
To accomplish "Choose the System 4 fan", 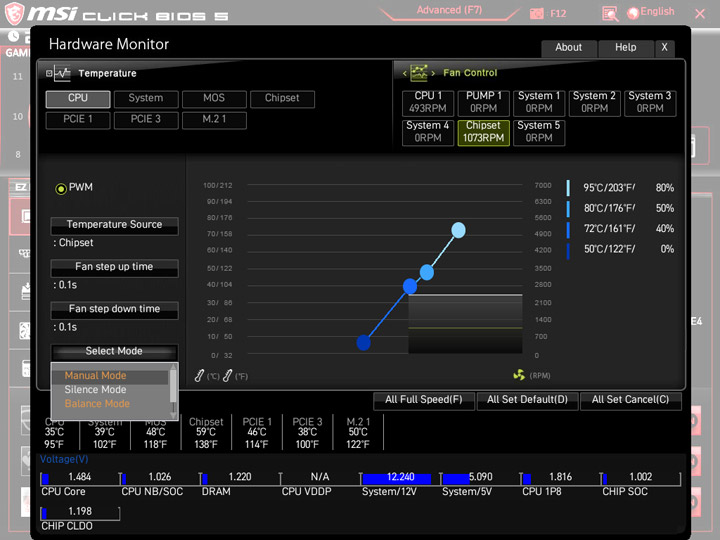I will (x=428, y=132).
